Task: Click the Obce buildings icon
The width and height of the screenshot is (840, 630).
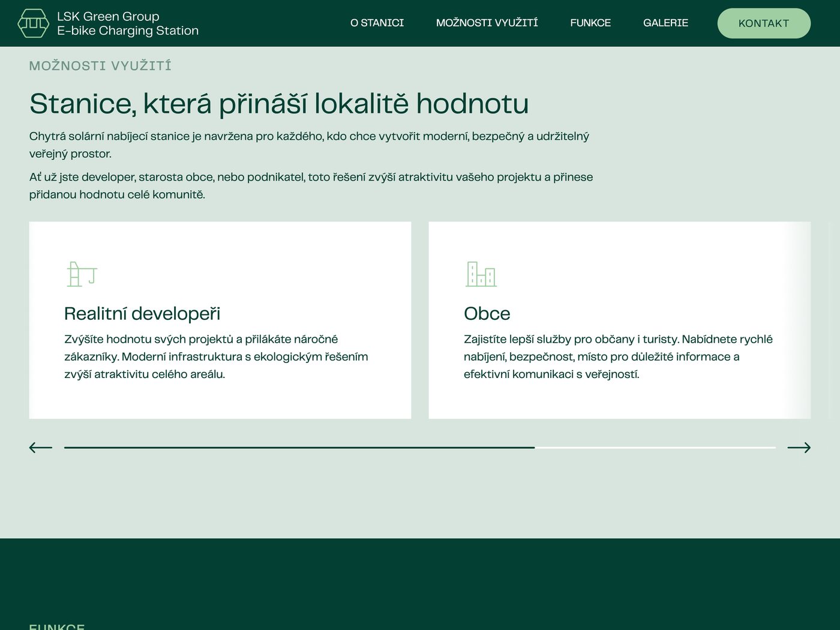Action: (x=481, y=274)
